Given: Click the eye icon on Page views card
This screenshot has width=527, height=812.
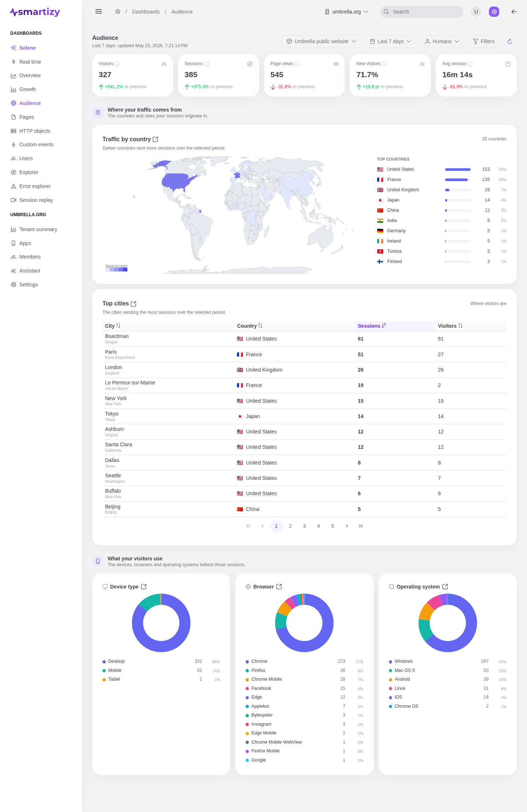Looking at the screenshot, I should click(336, 64).
